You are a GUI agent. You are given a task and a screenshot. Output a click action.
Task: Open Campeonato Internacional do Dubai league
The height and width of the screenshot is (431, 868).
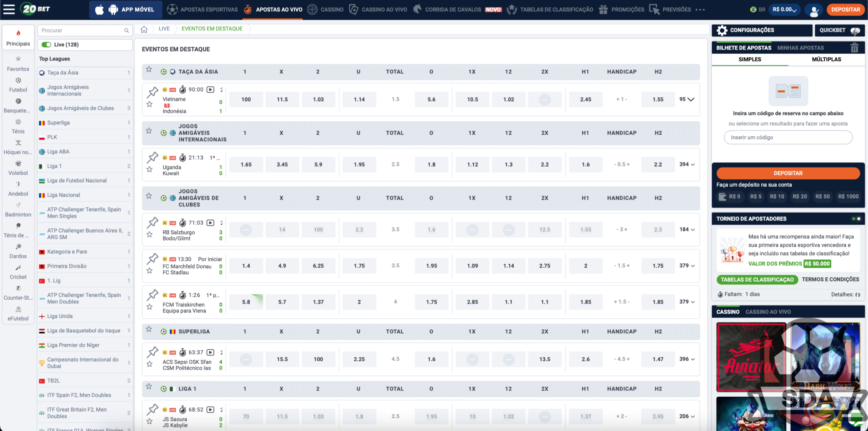85,363
